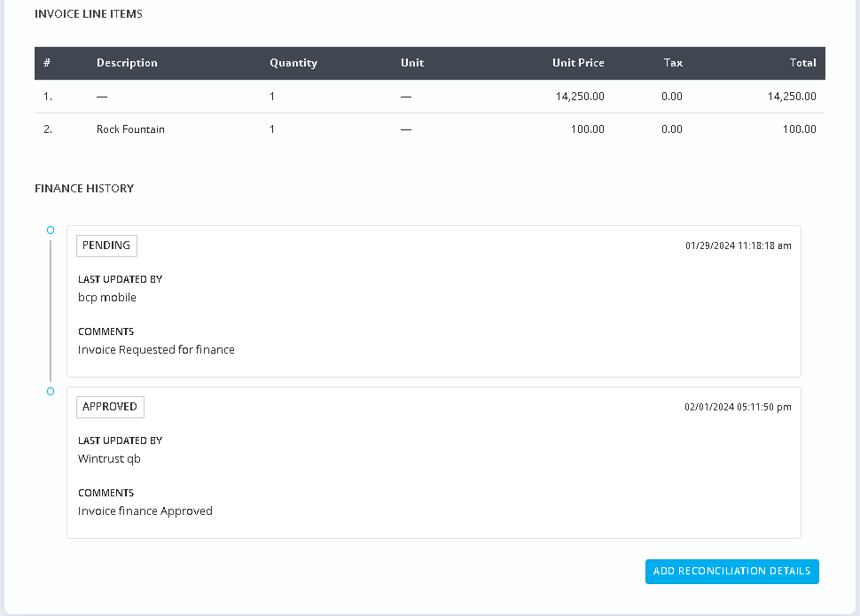The height and width of the screenshot is (616, 860).
Task: Click the 'Wintrust qb' updater name
Action: [109, 459]
